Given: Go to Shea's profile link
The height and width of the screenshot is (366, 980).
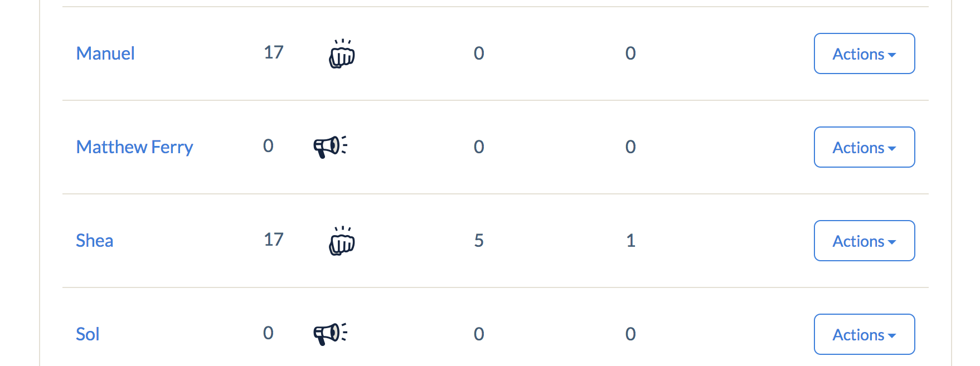Looking at the screenshot, I should pos(95,241).
